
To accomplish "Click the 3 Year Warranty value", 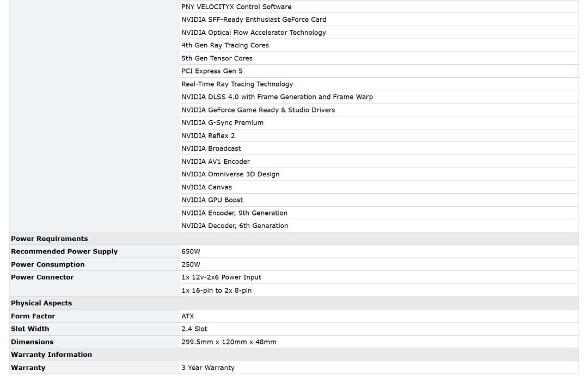I will click(208, 368).
